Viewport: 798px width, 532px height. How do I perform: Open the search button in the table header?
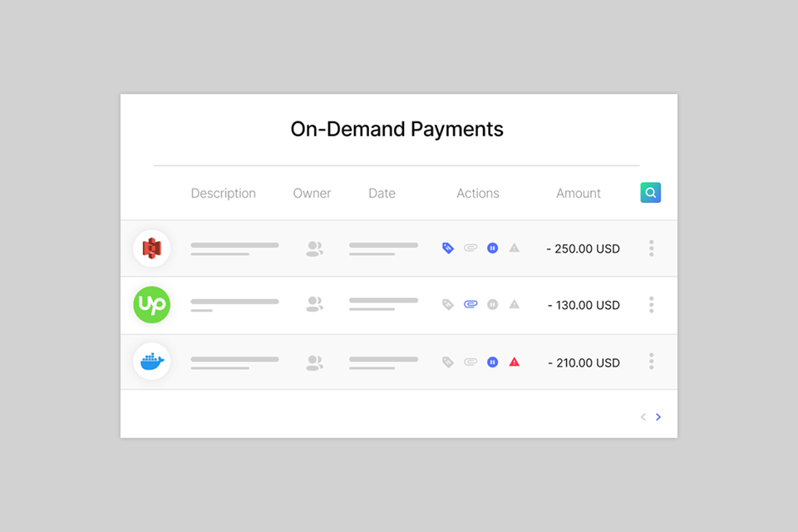tap(650, 193)
